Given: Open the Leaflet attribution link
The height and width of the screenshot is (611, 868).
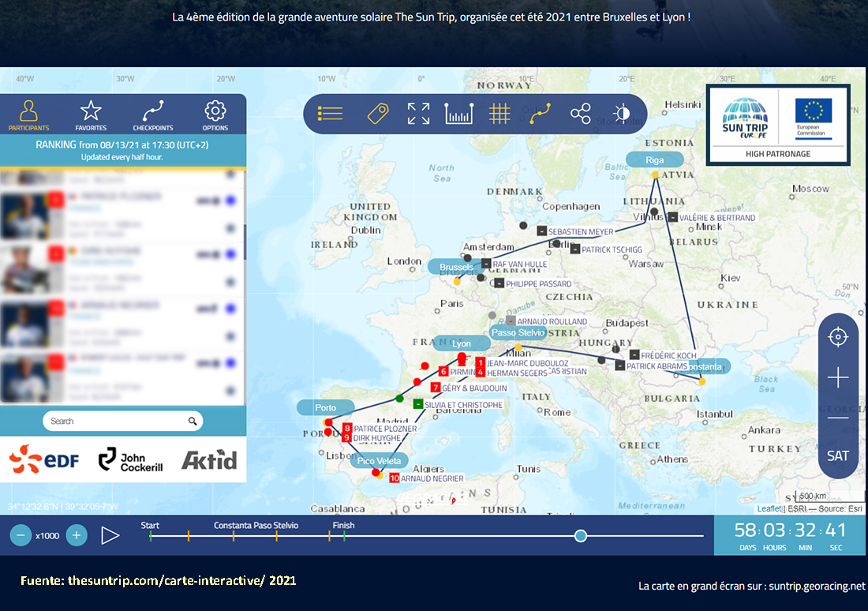Looking at the screenshot, I should [769, 508].
